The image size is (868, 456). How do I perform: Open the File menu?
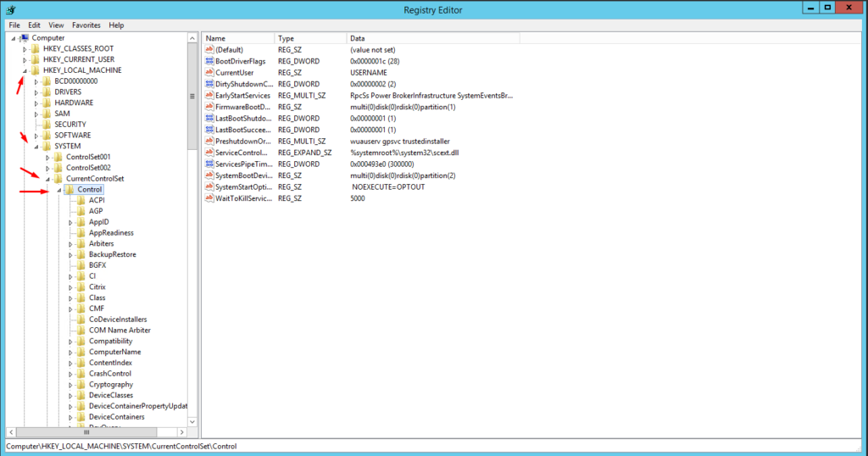14,25
